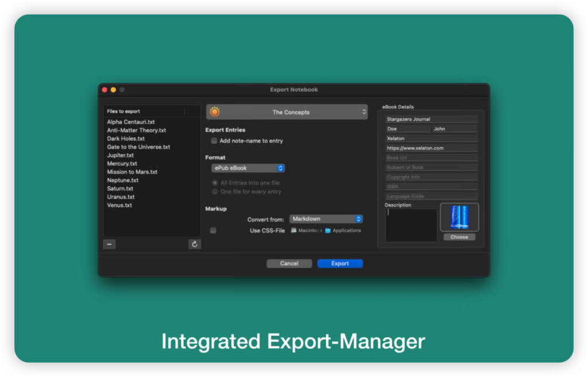Click the Cancel button

point(289,263)
